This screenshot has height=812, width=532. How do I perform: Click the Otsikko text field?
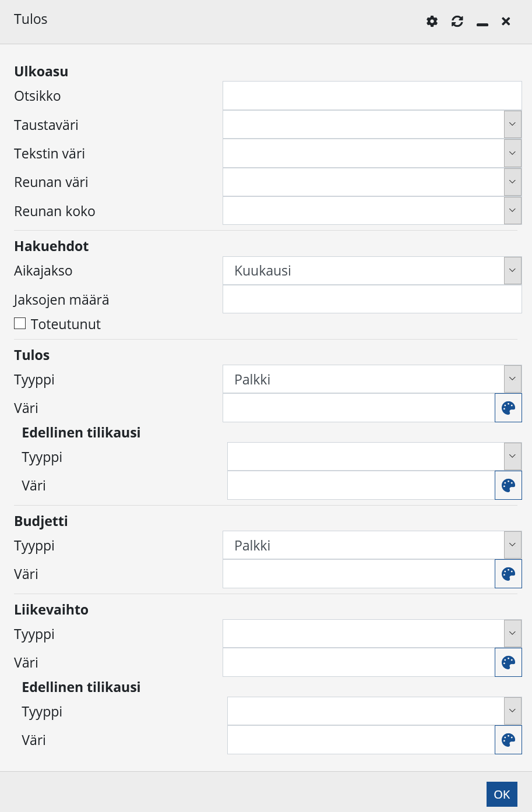point(372,96)
